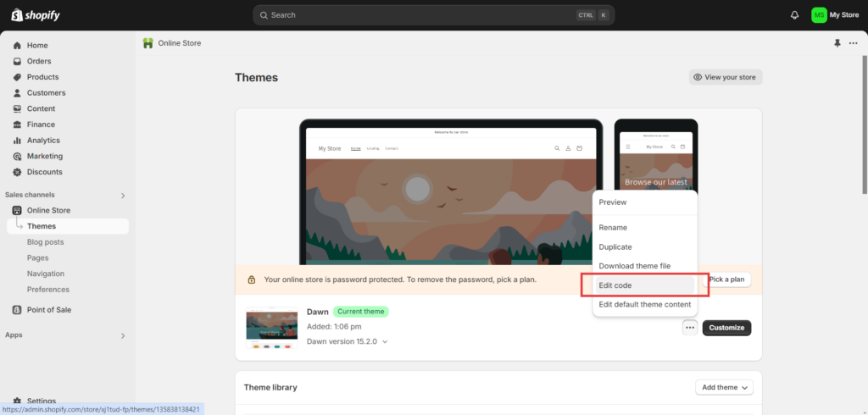Click the Analytics icon in sidebar
868x415 pixels.
pos(17,141)
